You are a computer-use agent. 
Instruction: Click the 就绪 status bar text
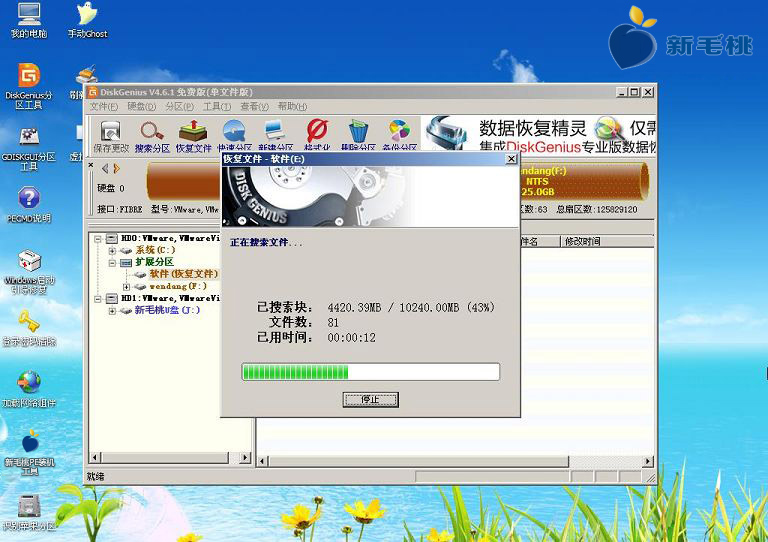point(96,476)
